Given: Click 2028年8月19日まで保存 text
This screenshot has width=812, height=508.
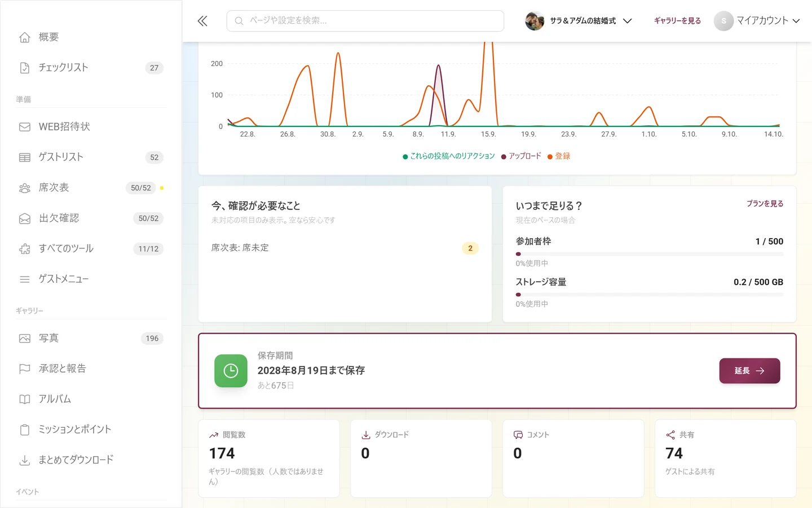Looking at the screenshot, I should 311,371.
